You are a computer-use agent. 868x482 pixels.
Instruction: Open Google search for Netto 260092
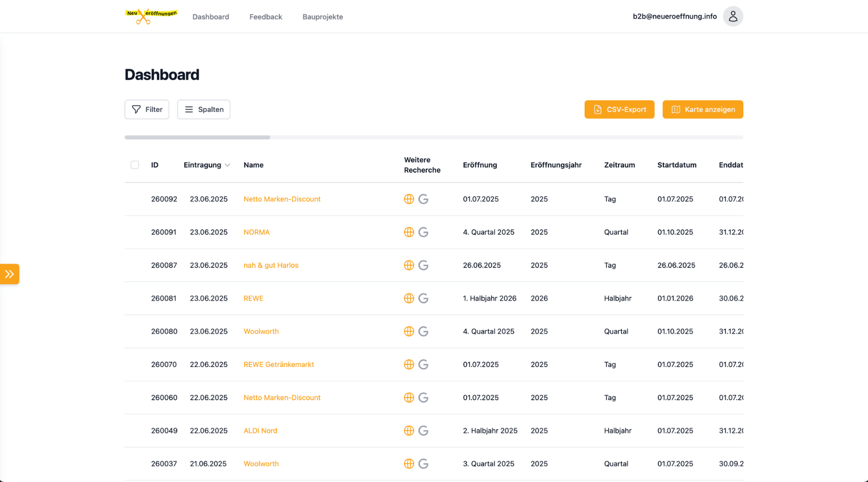pos(423,199)
